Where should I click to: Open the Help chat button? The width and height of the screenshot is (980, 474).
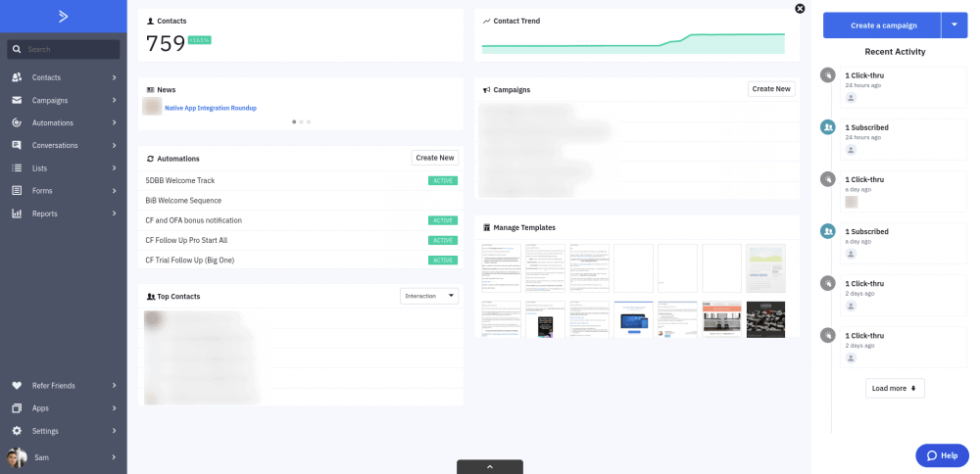(942, 455)
